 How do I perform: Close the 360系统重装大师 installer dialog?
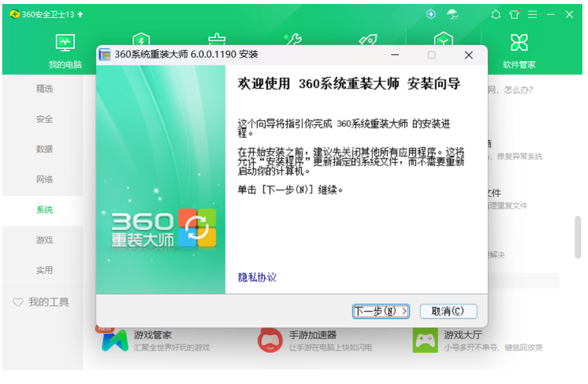coord(468,55)
